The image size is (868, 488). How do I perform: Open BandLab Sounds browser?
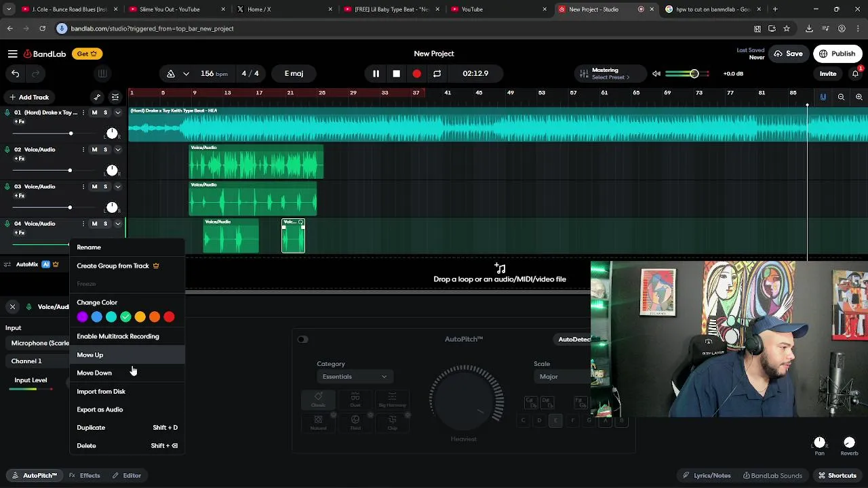772,475
